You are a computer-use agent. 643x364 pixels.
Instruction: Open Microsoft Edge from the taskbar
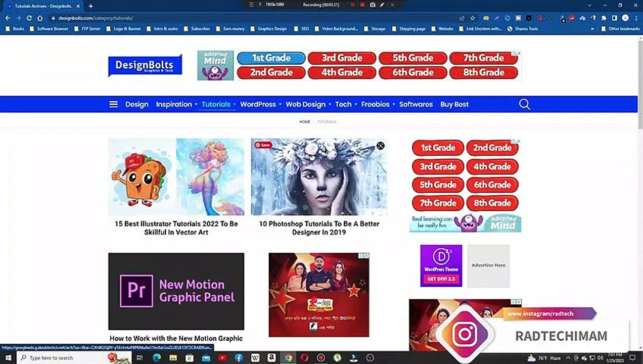click(x=157, y=358)
